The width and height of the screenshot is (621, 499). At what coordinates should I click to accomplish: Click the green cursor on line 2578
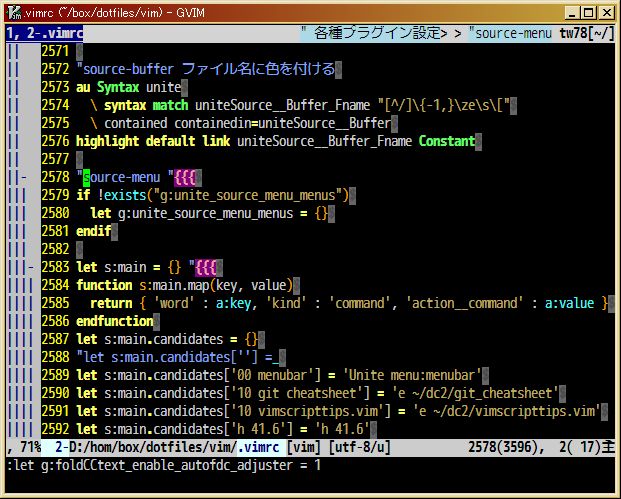coord(87,178)
